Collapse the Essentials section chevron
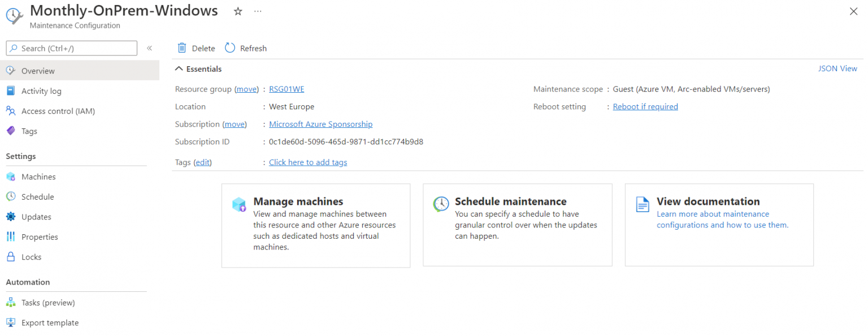The image size is (868, 336). [x=179, y=68]
